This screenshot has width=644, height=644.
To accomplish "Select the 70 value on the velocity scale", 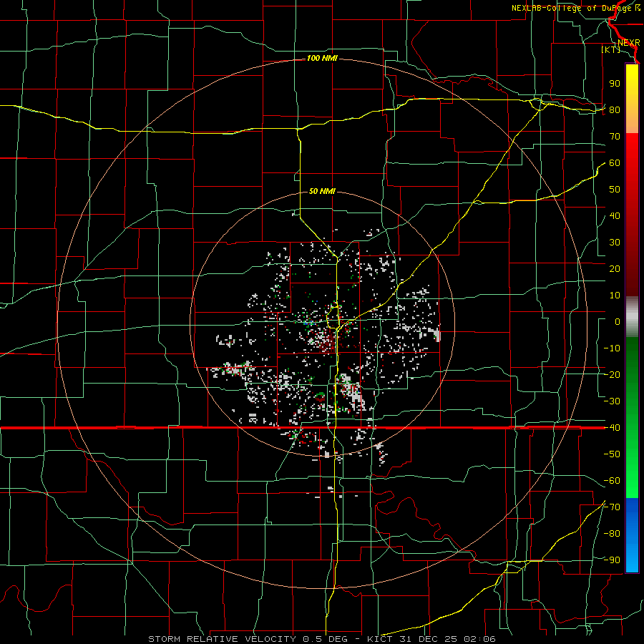I will pos(615,137).
